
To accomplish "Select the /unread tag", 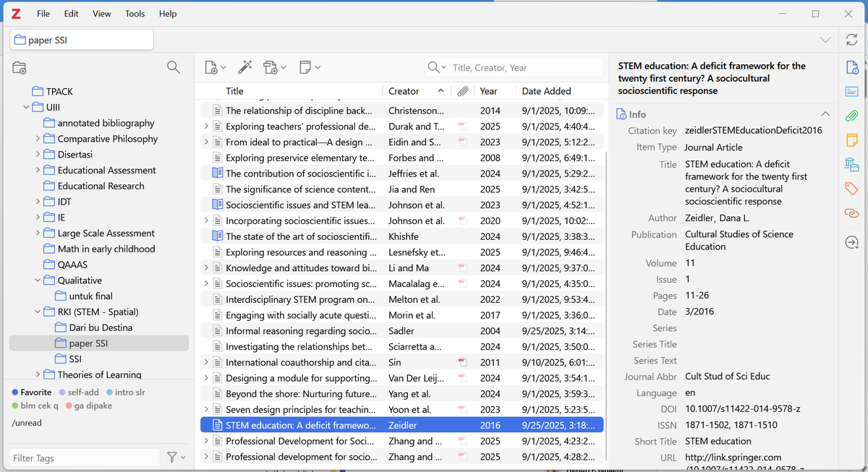I will (x=27, y=423).
